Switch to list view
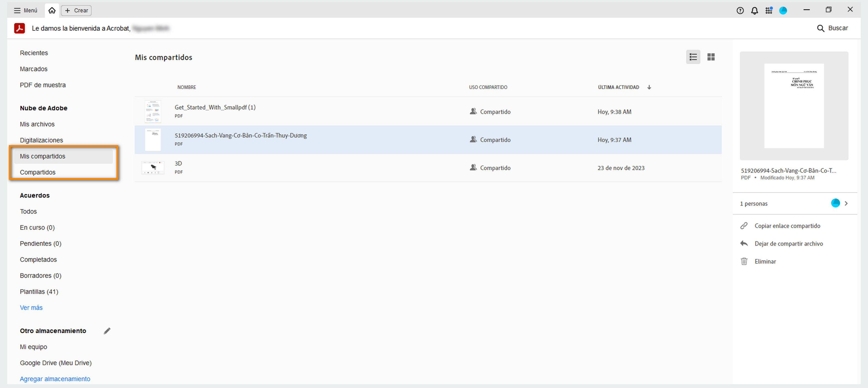 [x=693, y=57]
